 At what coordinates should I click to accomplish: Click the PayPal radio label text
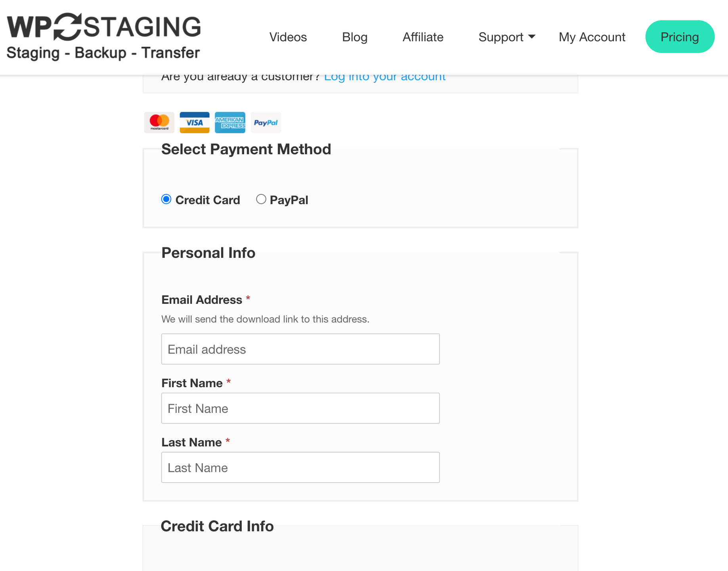289,200
